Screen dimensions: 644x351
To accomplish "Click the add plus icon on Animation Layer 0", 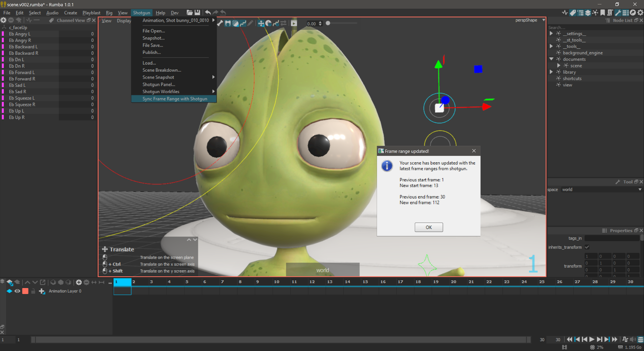I will coord(42,291).
